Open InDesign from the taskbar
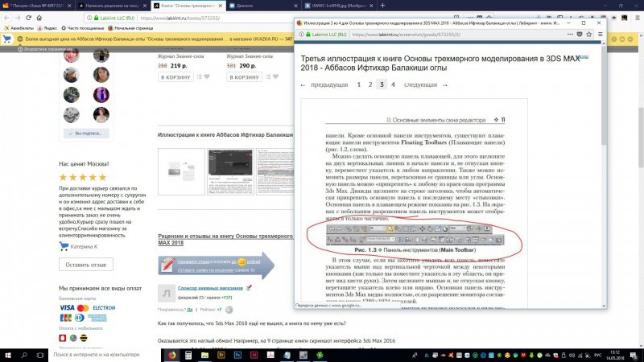 pos(254,355)
